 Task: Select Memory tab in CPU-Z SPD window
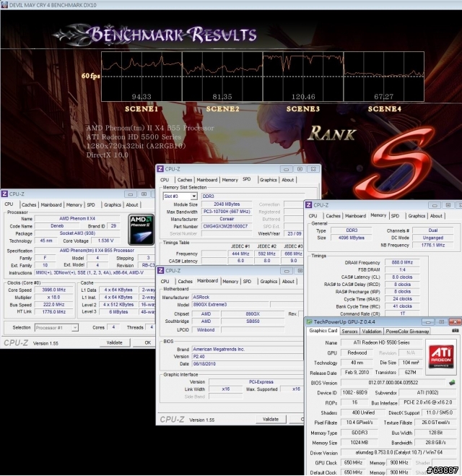(230, 180)
